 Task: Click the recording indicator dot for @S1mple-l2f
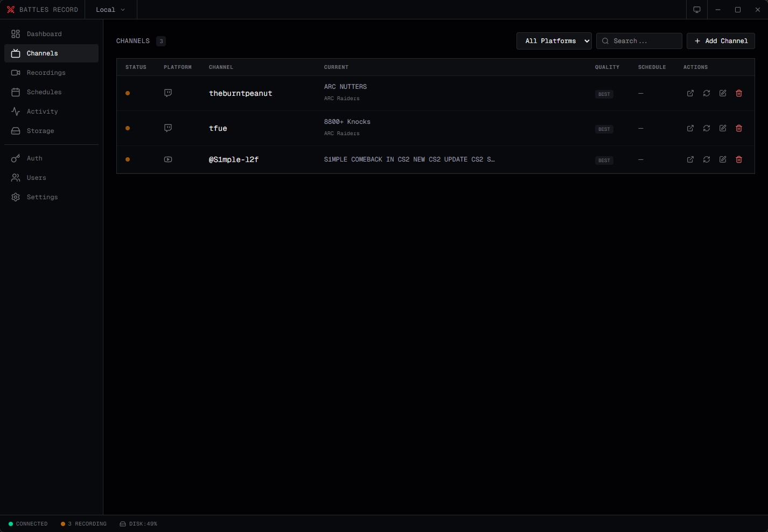(128, 159)
